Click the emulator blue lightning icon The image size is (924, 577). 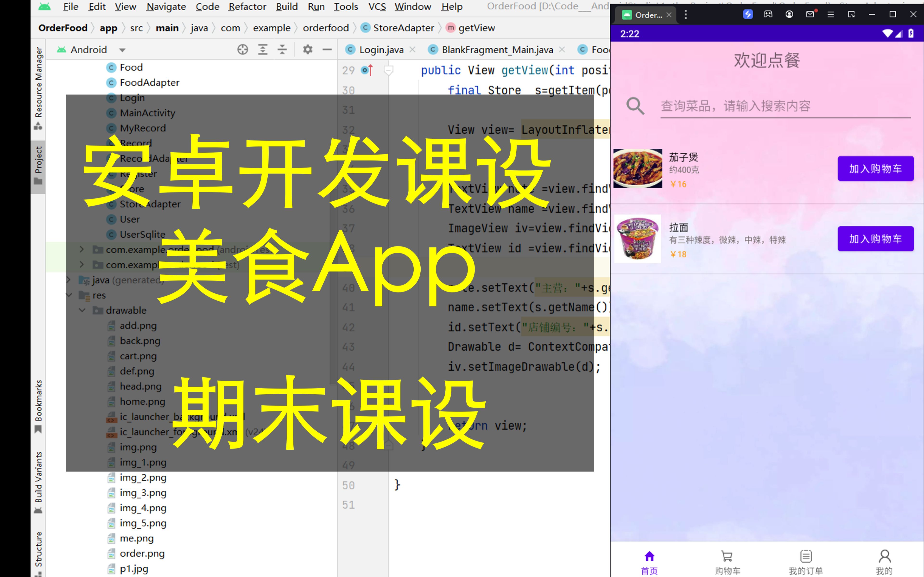pos(748,14)
